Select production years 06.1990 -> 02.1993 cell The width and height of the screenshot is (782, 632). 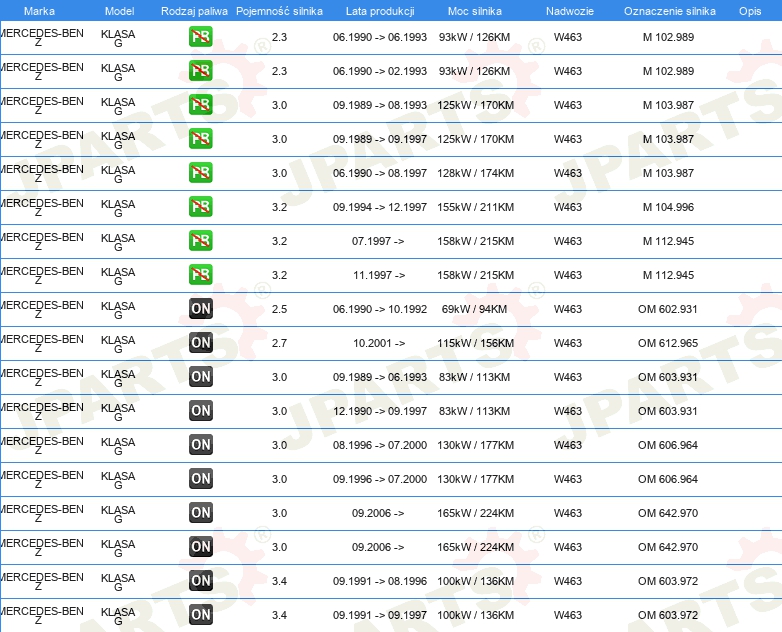[380, 71]
